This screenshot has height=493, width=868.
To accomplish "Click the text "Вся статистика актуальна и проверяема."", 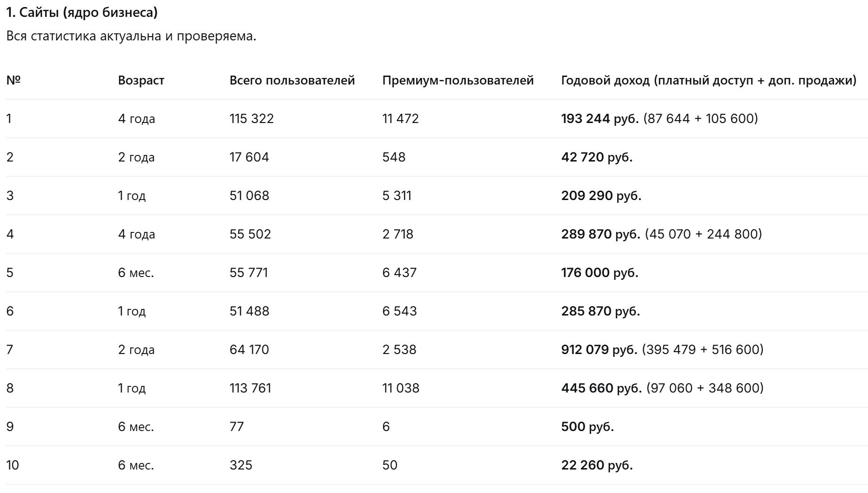I will (x=131, y=36).
